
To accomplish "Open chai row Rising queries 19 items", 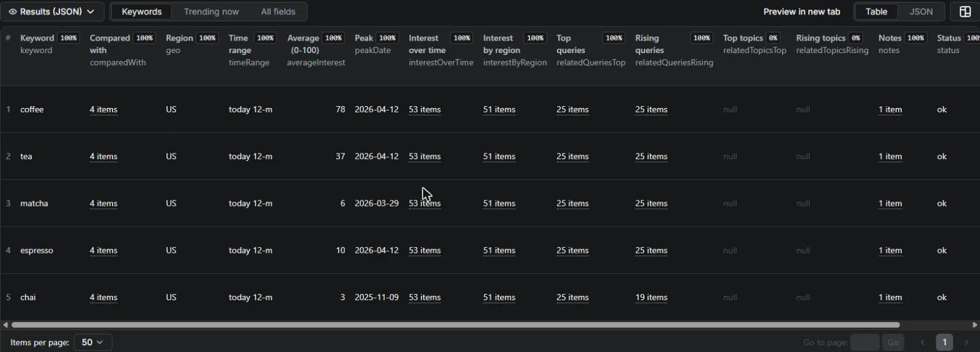I will 651,297.
